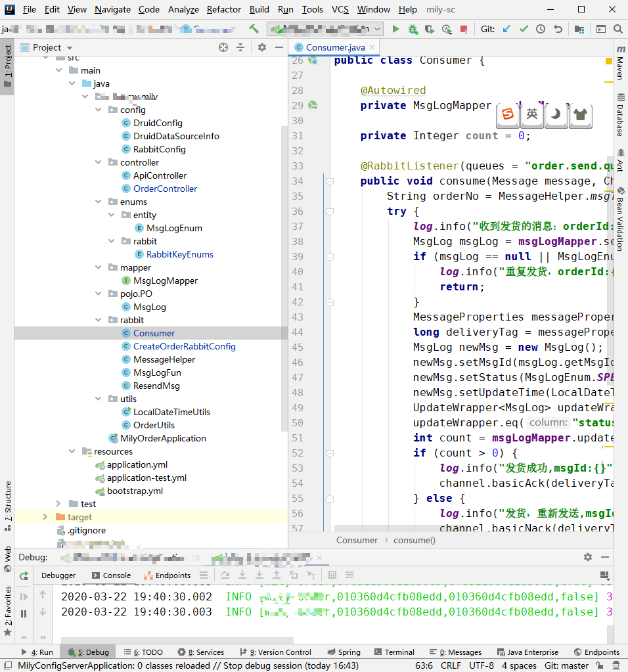The width and height of the screenshot is (628, 672).
Task: Open Project view selector dropdown arrow
Action: (x=70, y=47)
